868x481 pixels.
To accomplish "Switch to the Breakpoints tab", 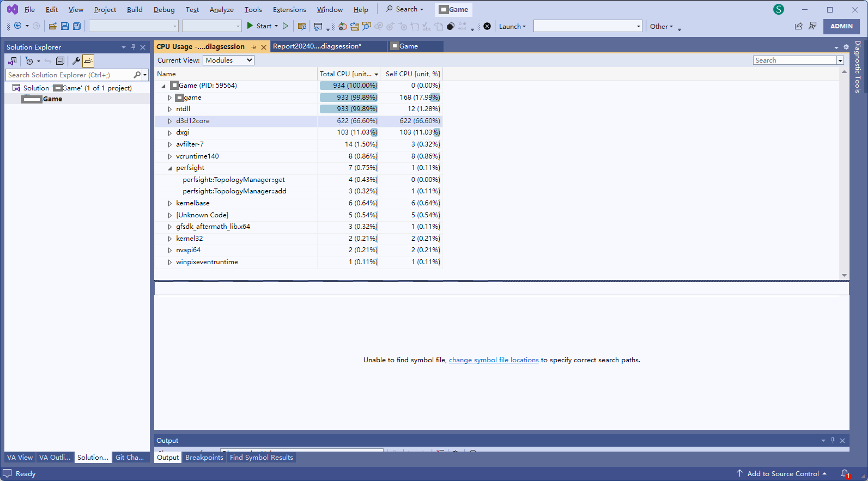I will click(204, 458).
